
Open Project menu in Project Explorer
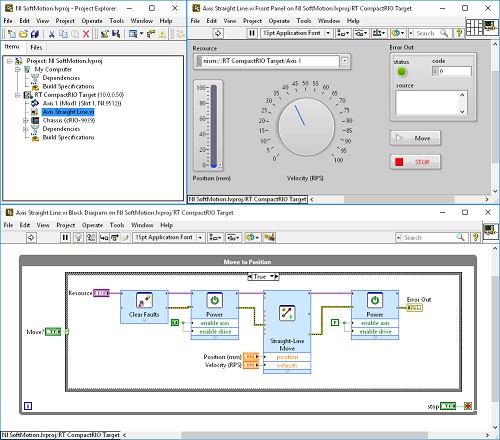[65, 21]
